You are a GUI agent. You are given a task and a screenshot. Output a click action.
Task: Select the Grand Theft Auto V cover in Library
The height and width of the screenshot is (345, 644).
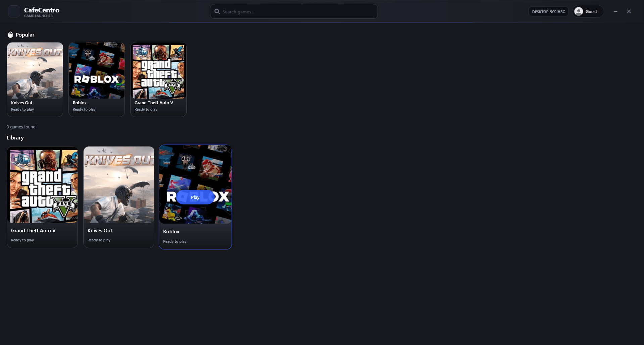tap(42, 185)
